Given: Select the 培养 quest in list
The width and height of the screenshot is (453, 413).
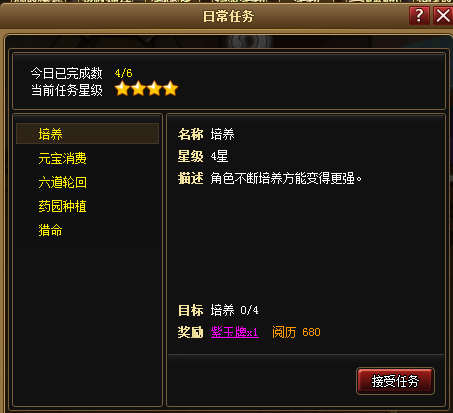Looking at the screenshot, I should pyautogui.click(x=87, y=134).
